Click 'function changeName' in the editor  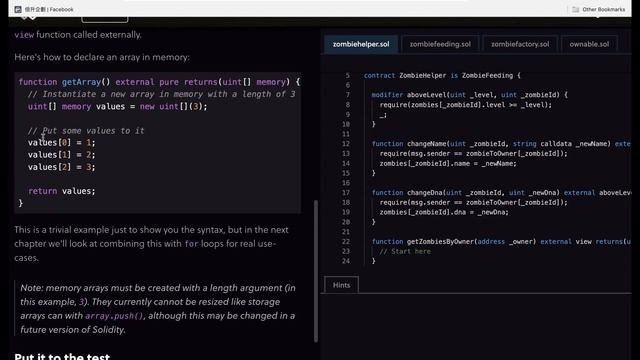pyautogui.click(x=409, y=144)
